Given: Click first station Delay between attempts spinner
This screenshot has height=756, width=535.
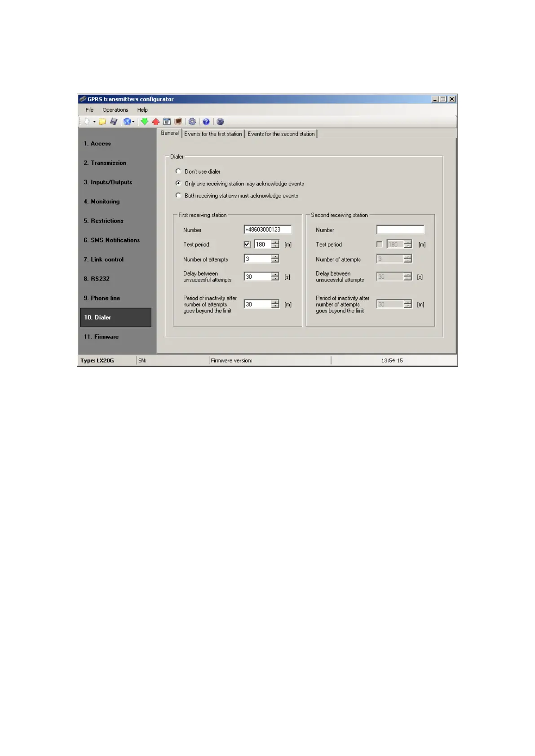Looking at the screenshot, I should tap(275, 277).
